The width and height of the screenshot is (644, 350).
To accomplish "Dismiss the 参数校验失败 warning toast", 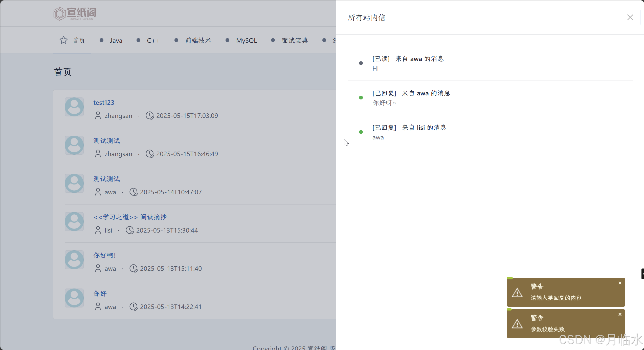I will [x=620, y=314].
